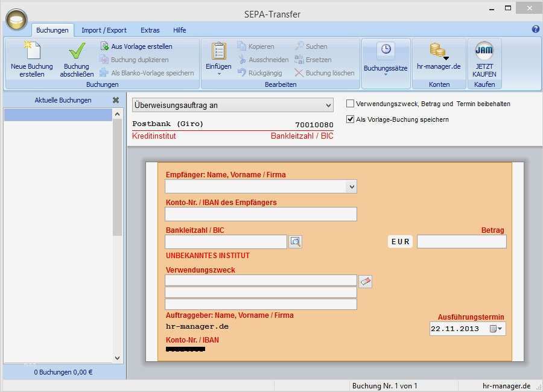Enable Verwendungszweck, Betrag und Termin beibehalten
The width and height of the screenshot is (543, 392).
point(350,103)
